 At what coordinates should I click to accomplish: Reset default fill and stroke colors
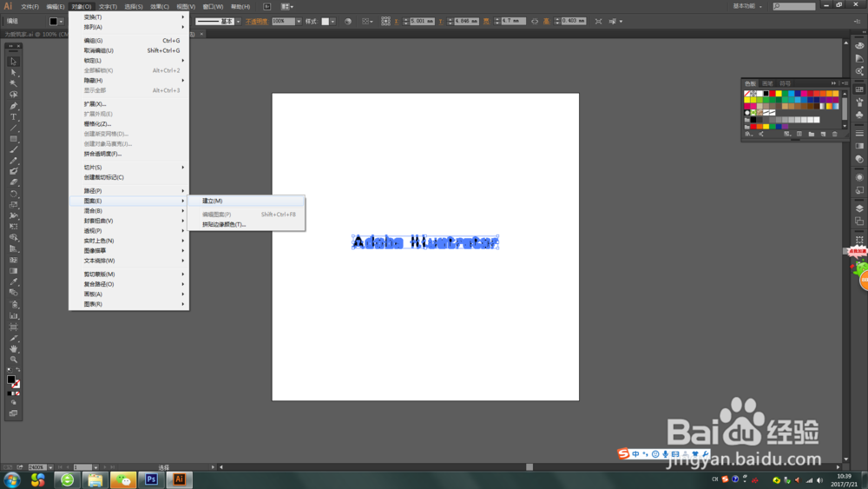[x=10, y=370]
